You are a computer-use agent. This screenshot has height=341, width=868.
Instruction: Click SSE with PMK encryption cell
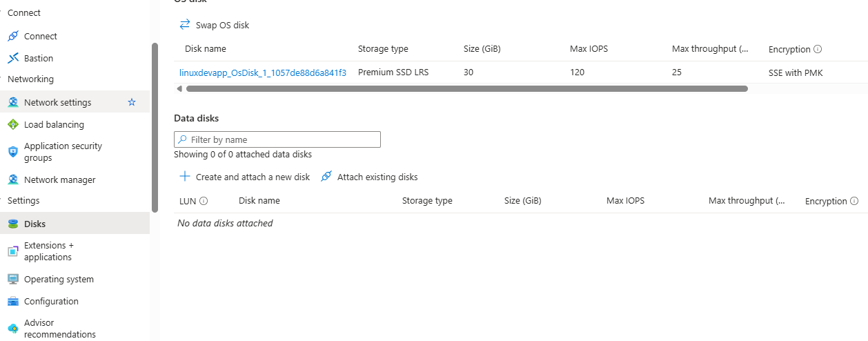click(x=796, y=72)
